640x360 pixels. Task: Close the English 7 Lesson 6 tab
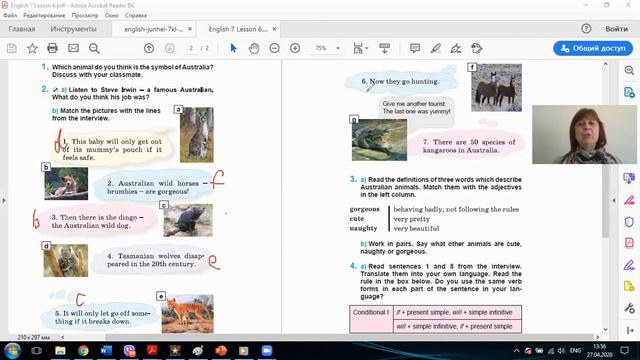coord(274,29)
